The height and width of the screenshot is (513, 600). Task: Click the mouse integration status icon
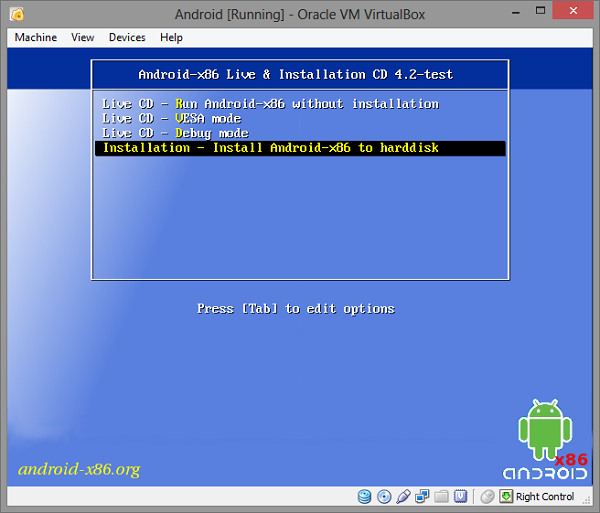(487, 497)
